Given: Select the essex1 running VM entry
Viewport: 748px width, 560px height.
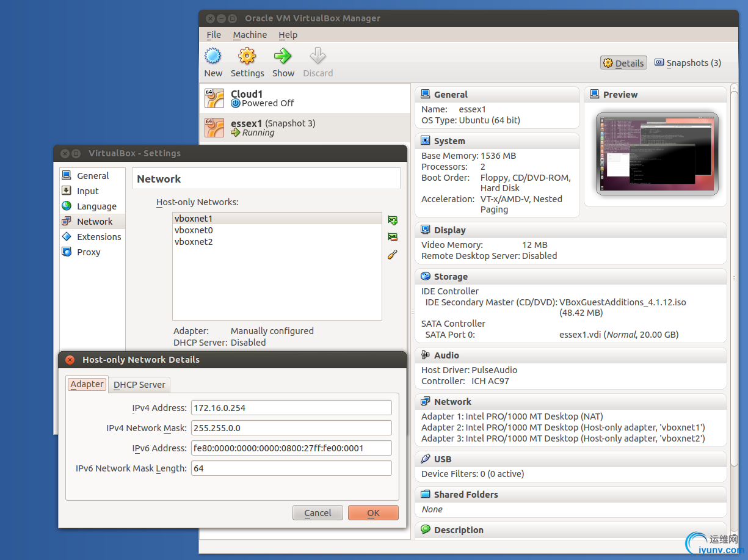Looking at the screenshot, I should pyautogui.click(x=306, y=128).
